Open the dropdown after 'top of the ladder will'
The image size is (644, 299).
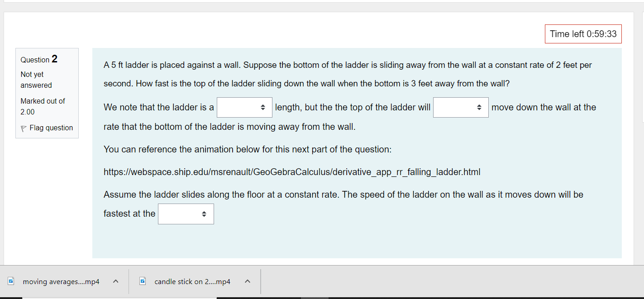[x=461, y=107]
